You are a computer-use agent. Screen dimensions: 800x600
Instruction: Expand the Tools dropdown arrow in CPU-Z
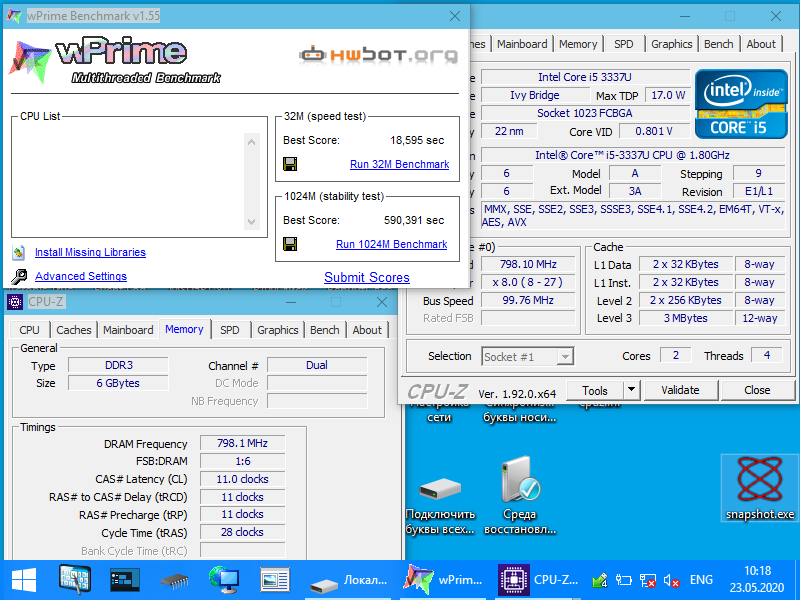[631, 390]
